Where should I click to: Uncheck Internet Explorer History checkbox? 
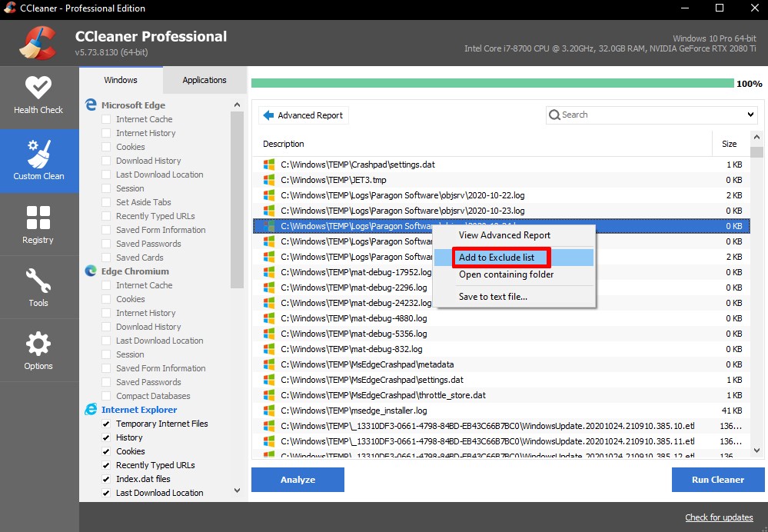point(106,437)
